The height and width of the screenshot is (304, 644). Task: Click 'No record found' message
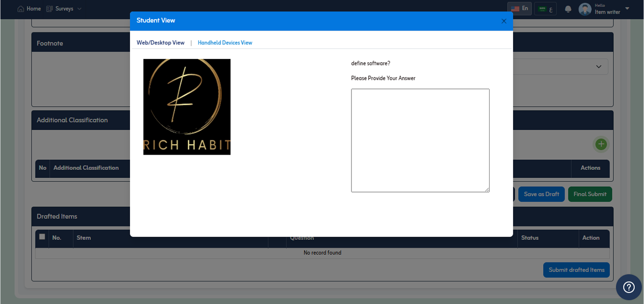point(323,253)
